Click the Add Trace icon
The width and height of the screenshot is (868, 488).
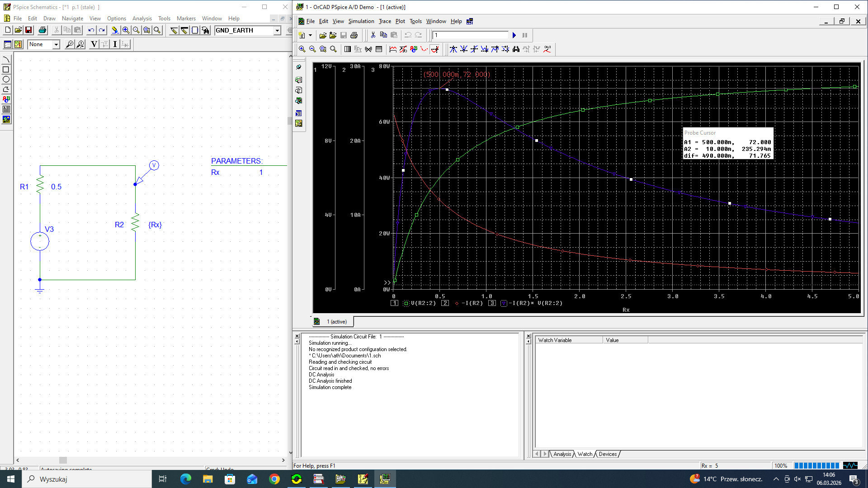393,49
